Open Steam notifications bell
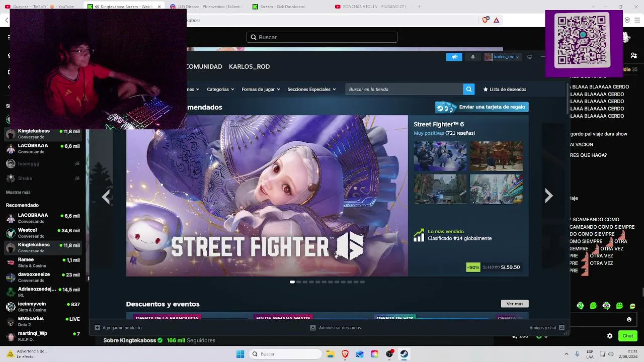644x362 pixels. pos(472,57)
